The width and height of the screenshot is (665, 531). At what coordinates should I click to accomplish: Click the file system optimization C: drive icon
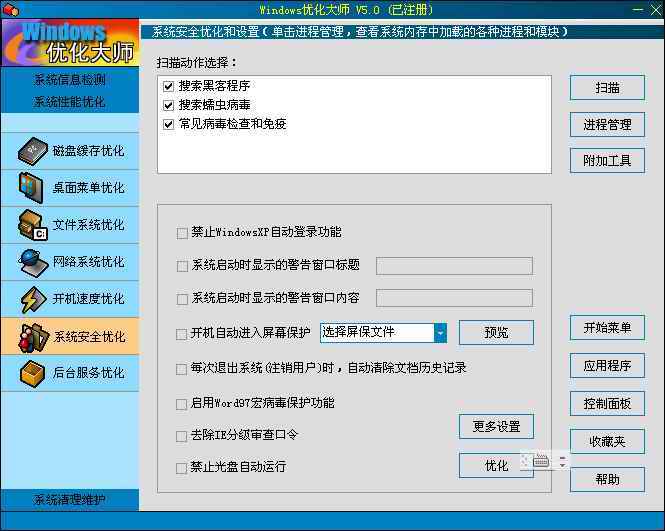(32, 225)
